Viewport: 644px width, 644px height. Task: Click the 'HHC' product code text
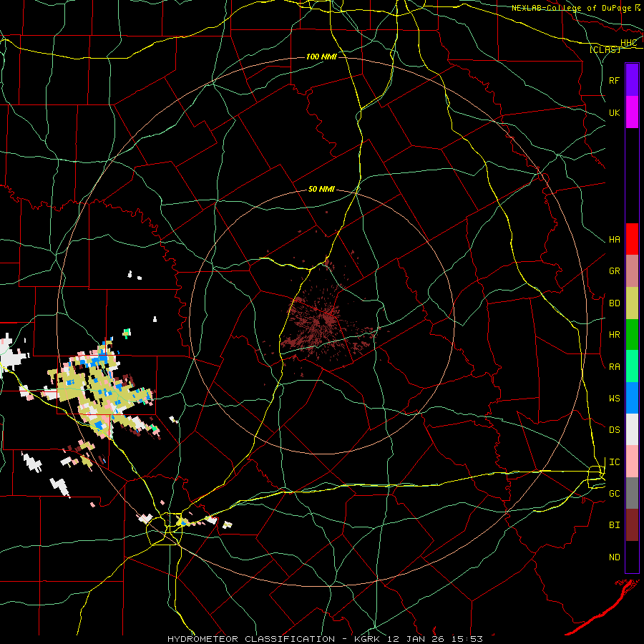point(628,43)
